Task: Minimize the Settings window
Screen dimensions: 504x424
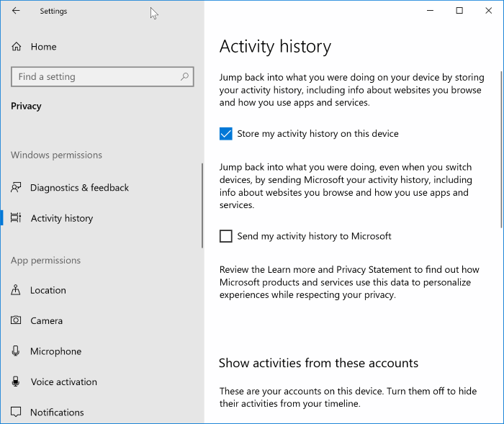Action: [430, 11]
